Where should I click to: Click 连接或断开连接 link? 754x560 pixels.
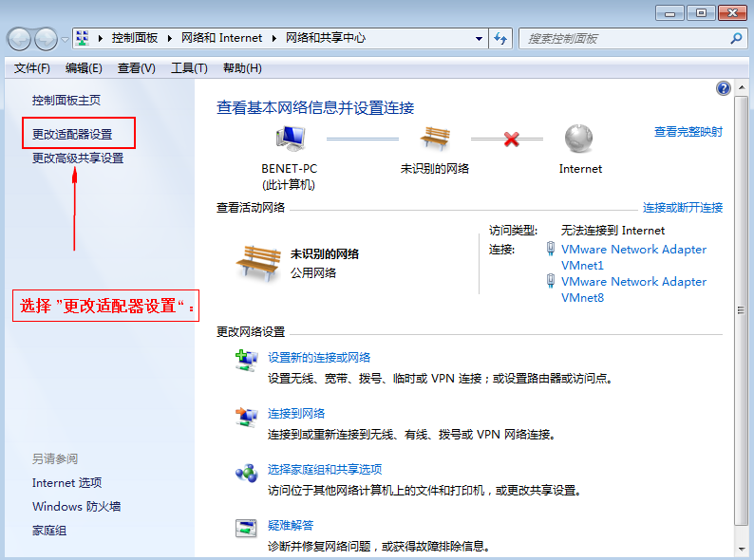683,208
